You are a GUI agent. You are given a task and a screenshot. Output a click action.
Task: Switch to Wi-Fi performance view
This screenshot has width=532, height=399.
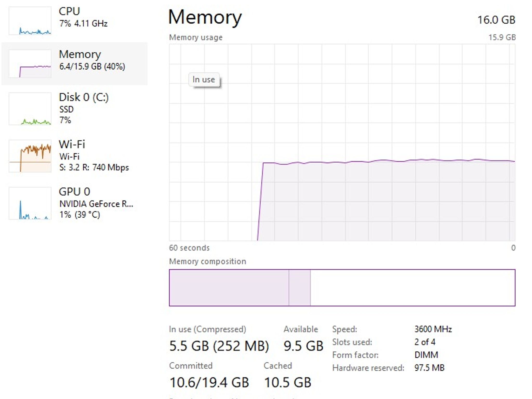[x=74, y=156]
